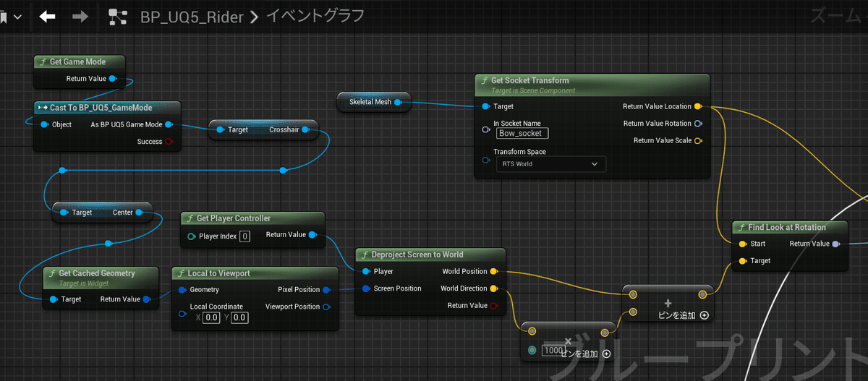
Task: Click the As BP UQ5 Game Mode output pin
Action: click(169, 124)
